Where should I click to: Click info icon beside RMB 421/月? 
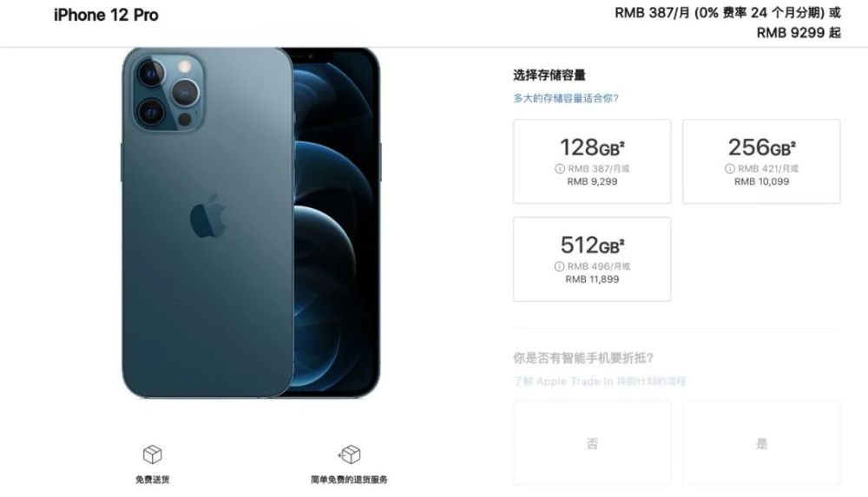(x=730, y=168)
